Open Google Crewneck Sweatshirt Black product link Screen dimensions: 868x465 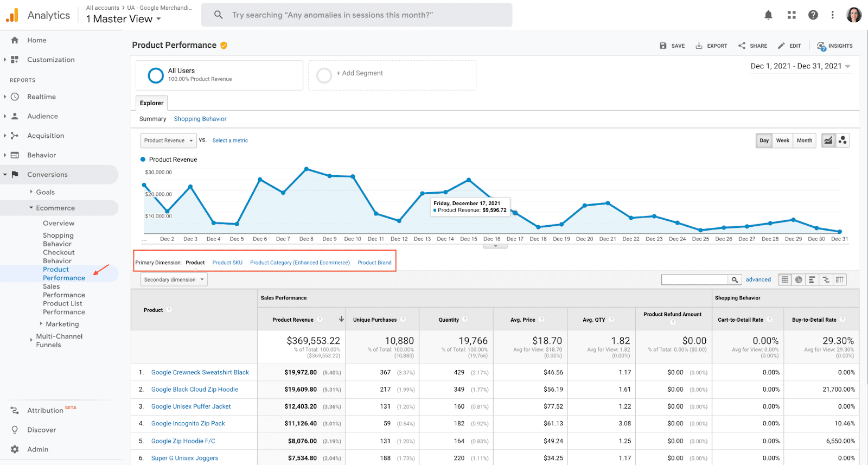click(200, 373)
